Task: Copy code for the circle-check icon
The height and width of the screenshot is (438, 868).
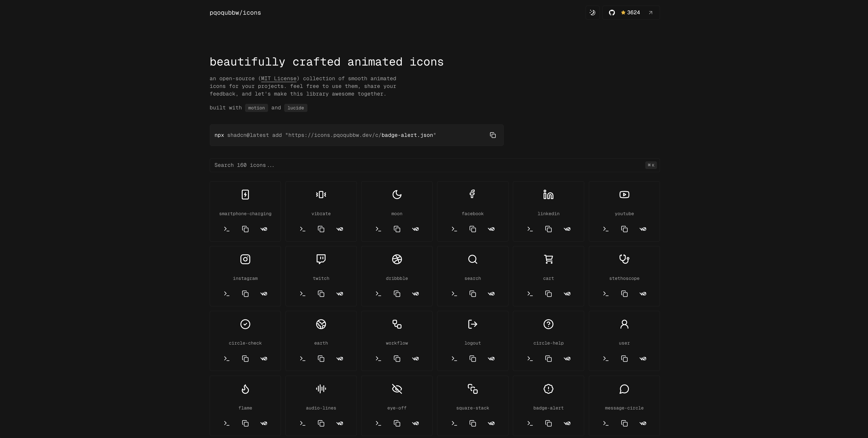Action: [245, 359]
